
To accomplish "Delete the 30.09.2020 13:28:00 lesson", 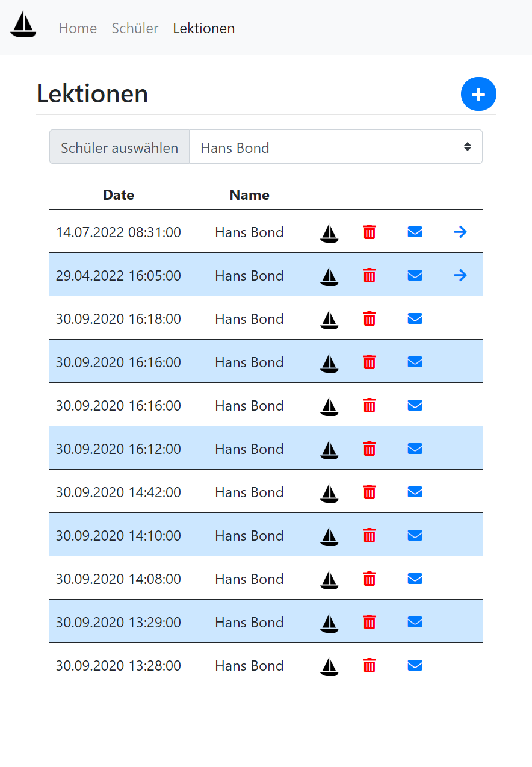I will point(370,665).
